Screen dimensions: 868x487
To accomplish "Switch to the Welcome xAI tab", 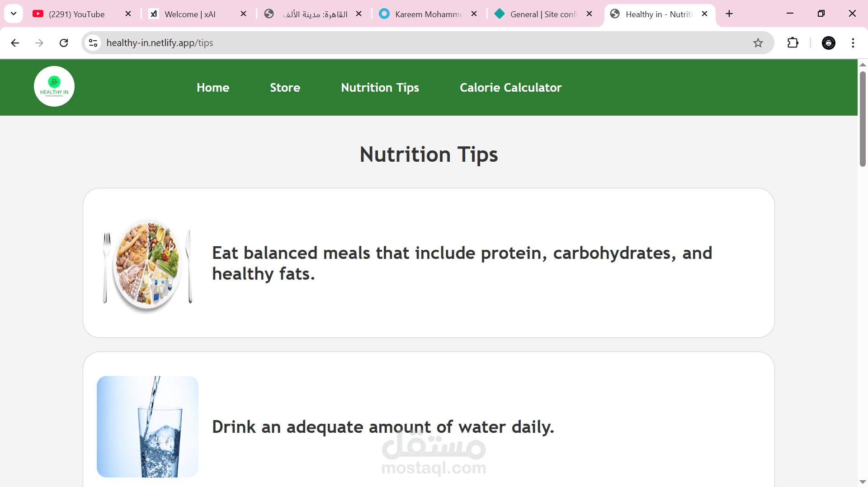I will point(190,14).
